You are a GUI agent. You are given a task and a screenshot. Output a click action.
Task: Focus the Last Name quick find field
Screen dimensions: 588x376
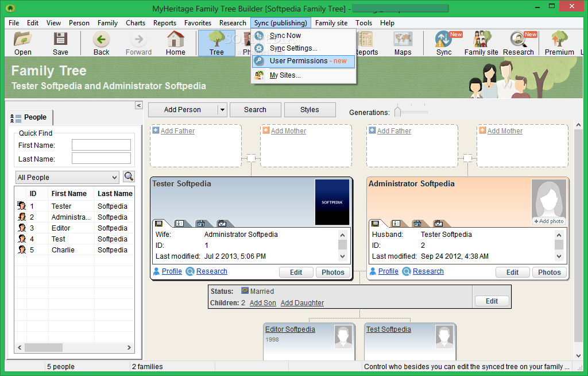pyautogui.click(x=101, y=158)
